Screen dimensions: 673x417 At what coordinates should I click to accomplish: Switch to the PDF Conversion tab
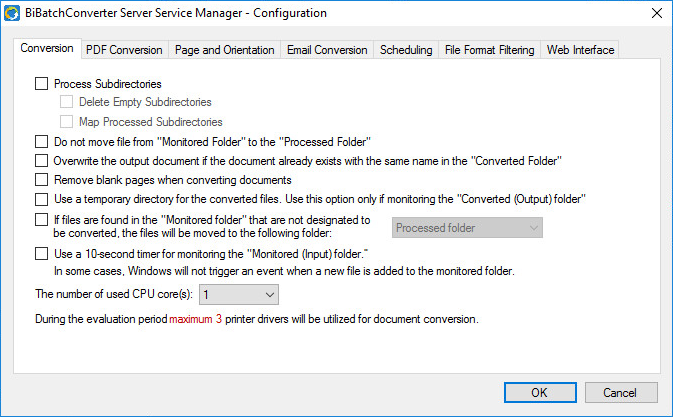pos(123,50)
